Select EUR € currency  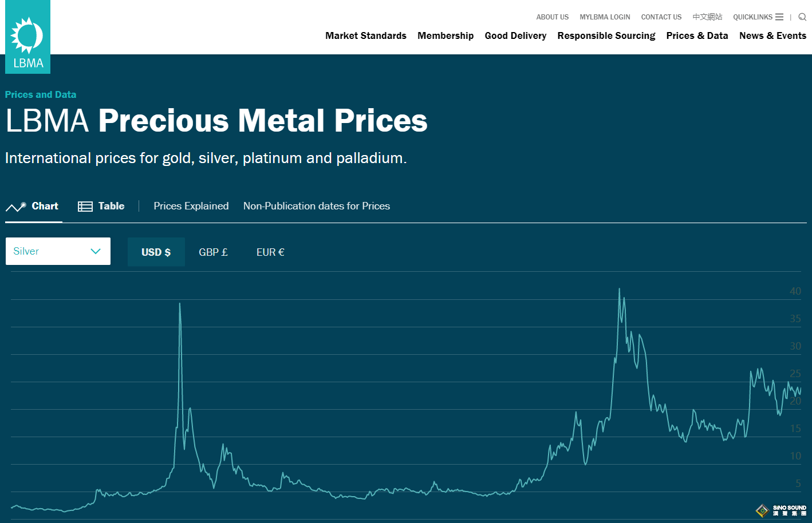click(x=270, y=252)
